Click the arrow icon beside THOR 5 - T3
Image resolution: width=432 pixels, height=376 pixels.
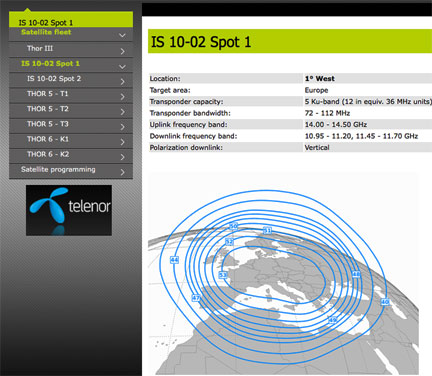122,127
